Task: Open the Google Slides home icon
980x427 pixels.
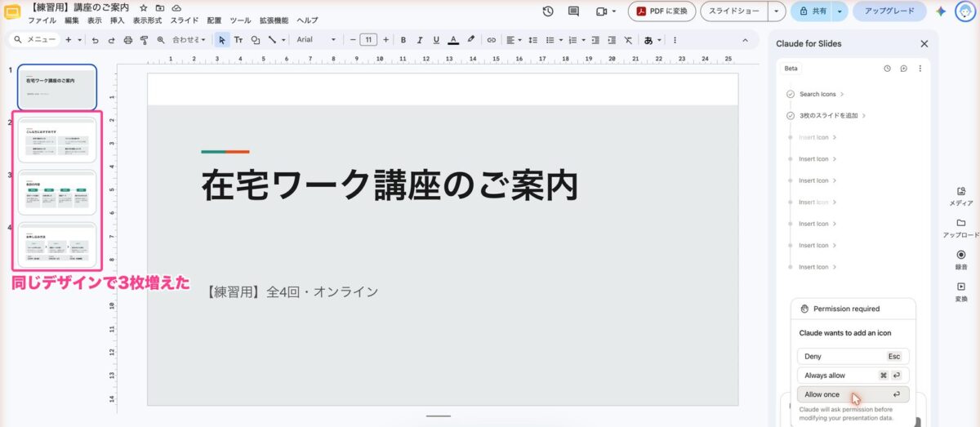Action: tap(13, 12)
